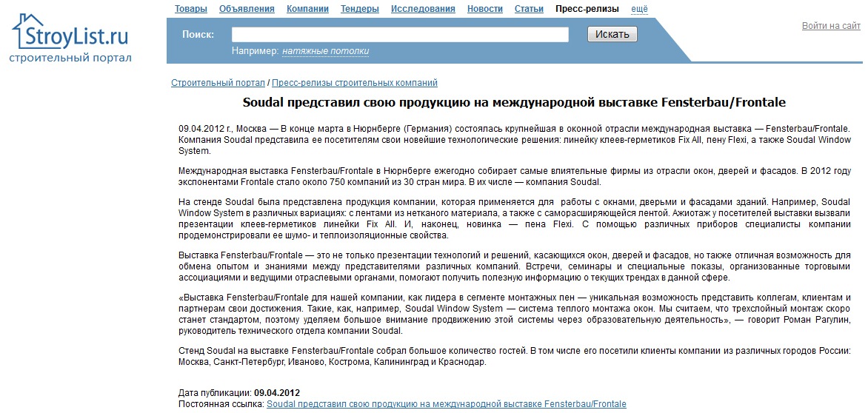868x413 pixels.
Task: Click the строительный портал tagline under the logo
Action: coord(70,58)
